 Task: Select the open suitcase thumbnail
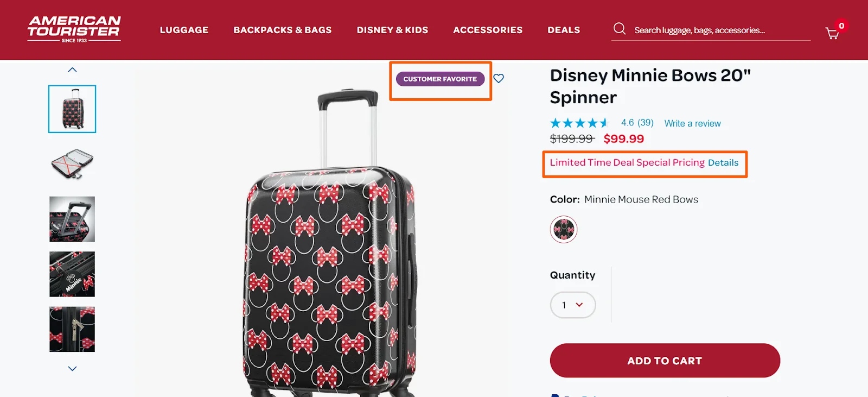(x=72, y=164)
